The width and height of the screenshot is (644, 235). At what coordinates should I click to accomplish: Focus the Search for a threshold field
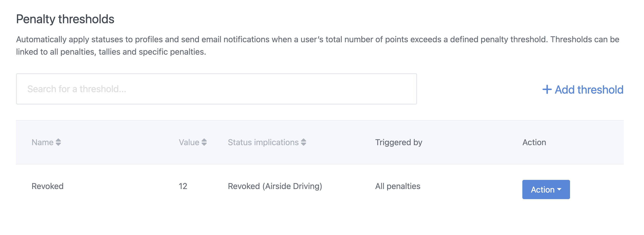click(216, 89)
